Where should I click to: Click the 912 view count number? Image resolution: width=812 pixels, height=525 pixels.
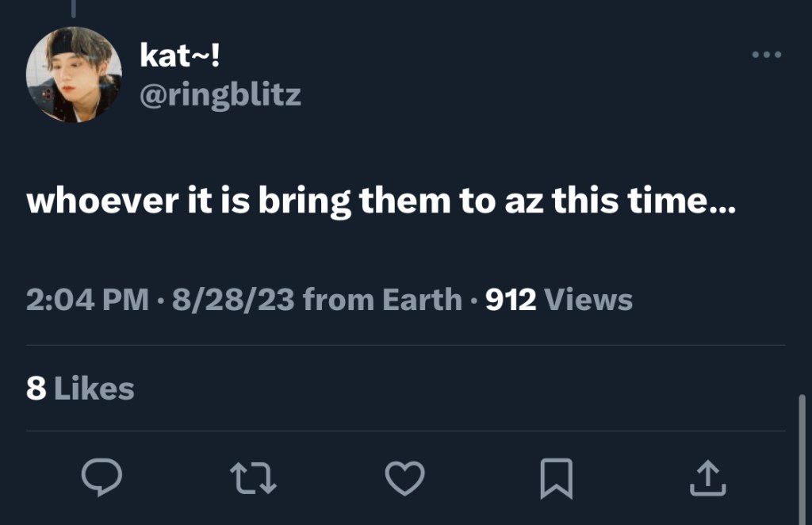pos(511,300)
